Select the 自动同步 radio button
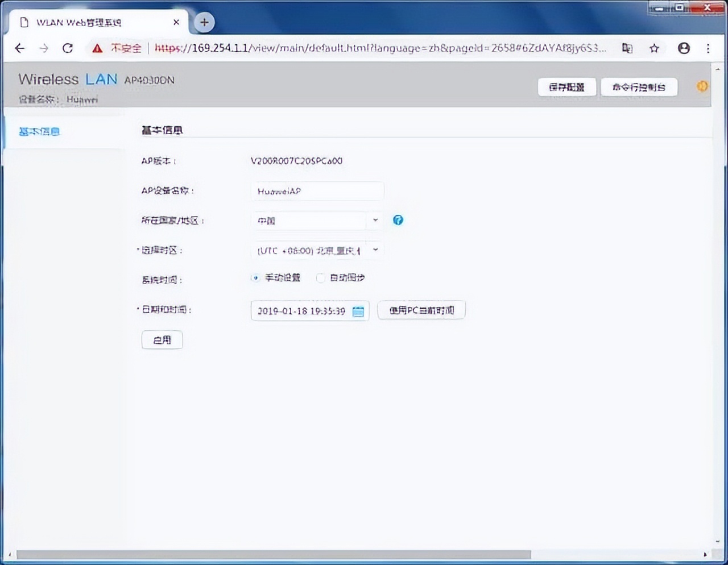 tap(320, 278)
